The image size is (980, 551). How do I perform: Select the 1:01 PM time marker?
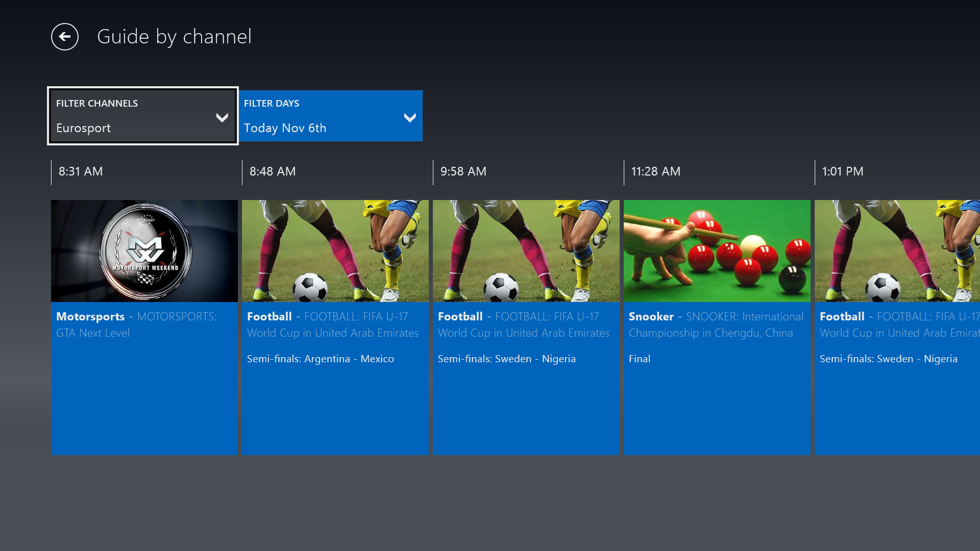point(843,172)
